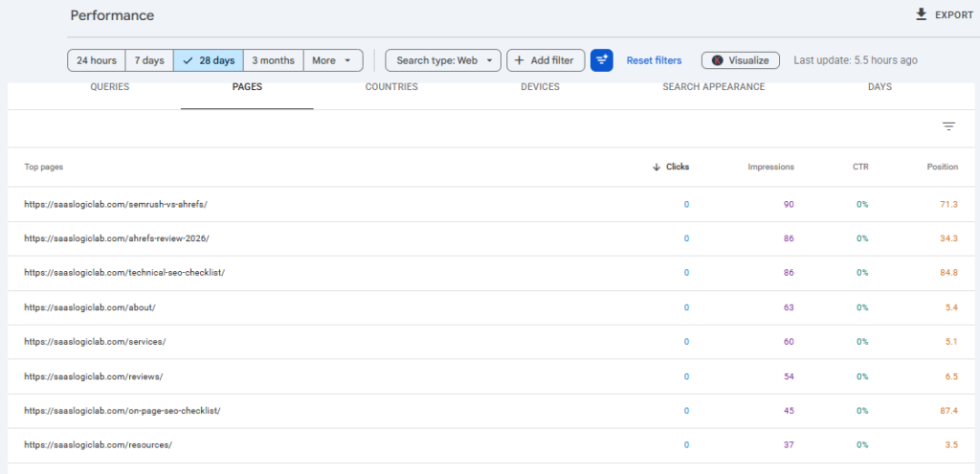Click impressions value 45
Image resolution: width=980 pixels, height=474 pixels.
click(x=789, y=411)
